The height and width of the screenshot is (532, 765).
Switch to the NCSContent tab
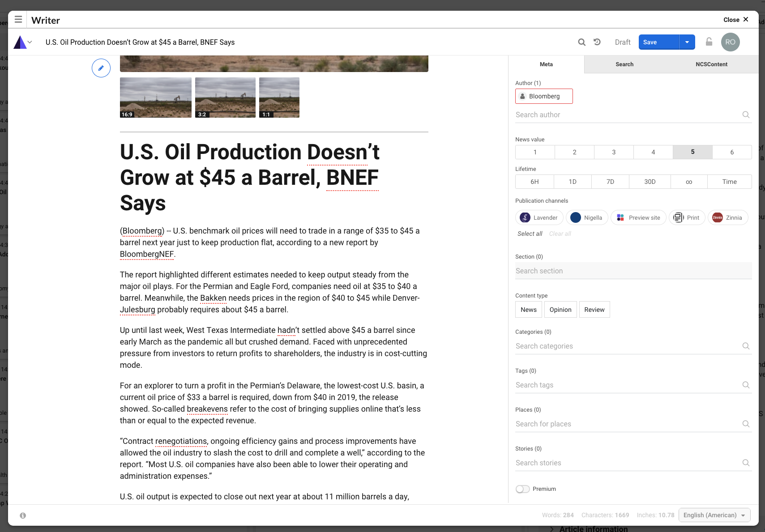711,64
